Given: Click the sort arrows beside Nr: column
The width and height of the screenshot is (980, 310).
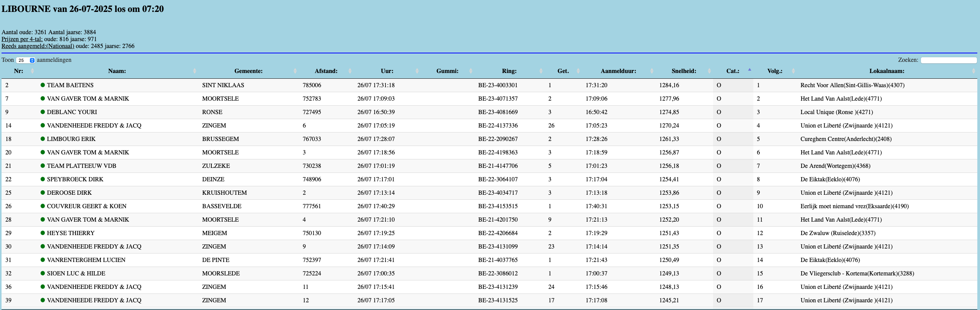Looking at the screenshot, I should click(x=32, y=71).
